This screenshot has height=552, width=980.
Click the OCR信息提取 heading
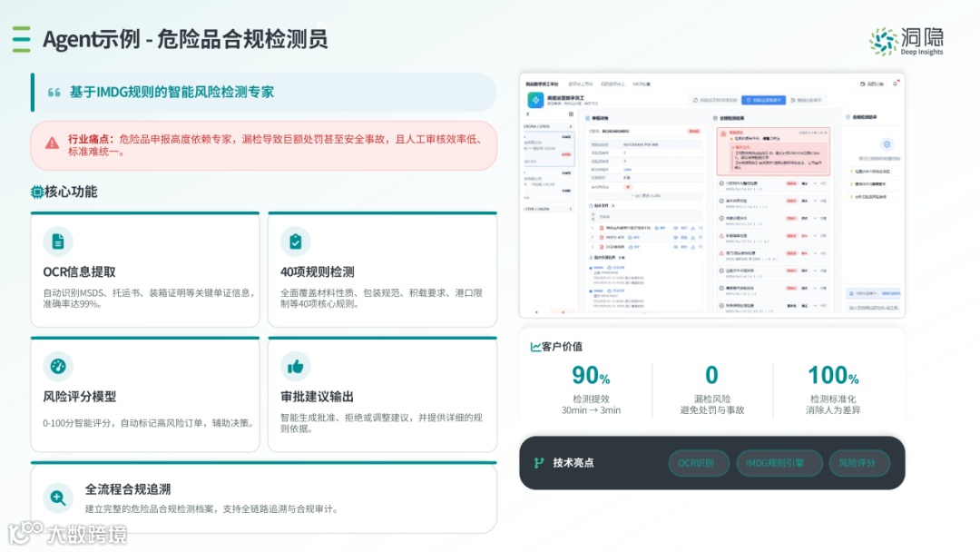point(79,272)
